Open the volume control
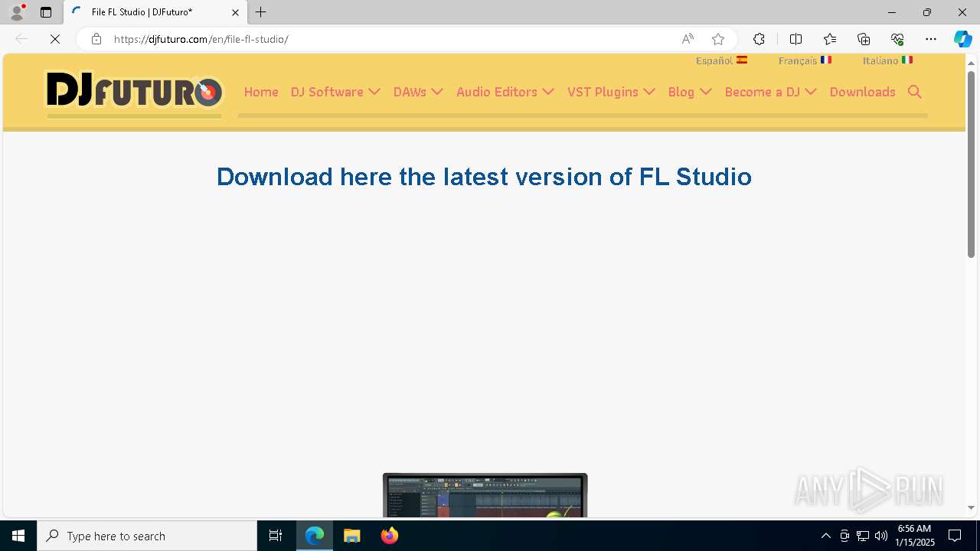This screenshot has height=551, width=980. 881,536
